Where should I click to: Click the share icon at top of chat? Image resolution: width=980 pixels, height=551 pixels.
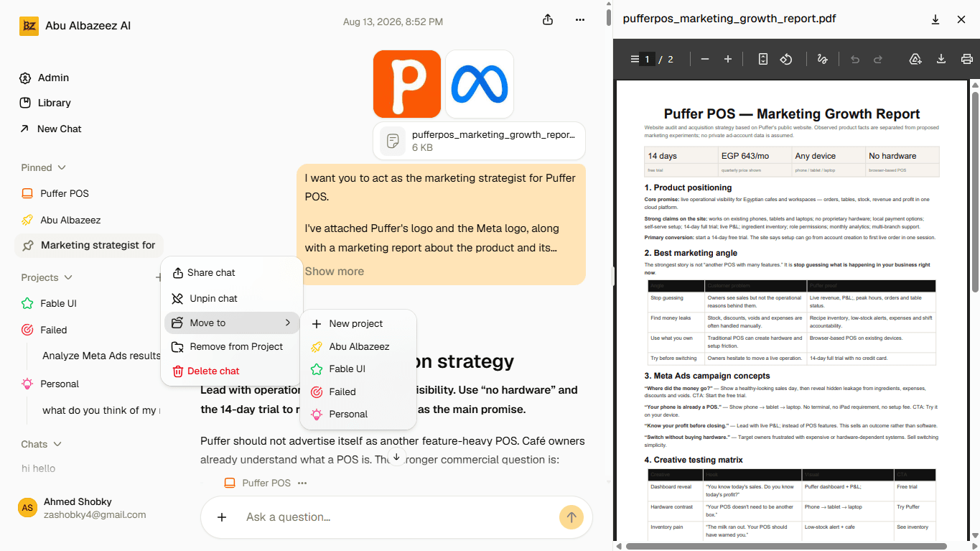tap(548, 20)
